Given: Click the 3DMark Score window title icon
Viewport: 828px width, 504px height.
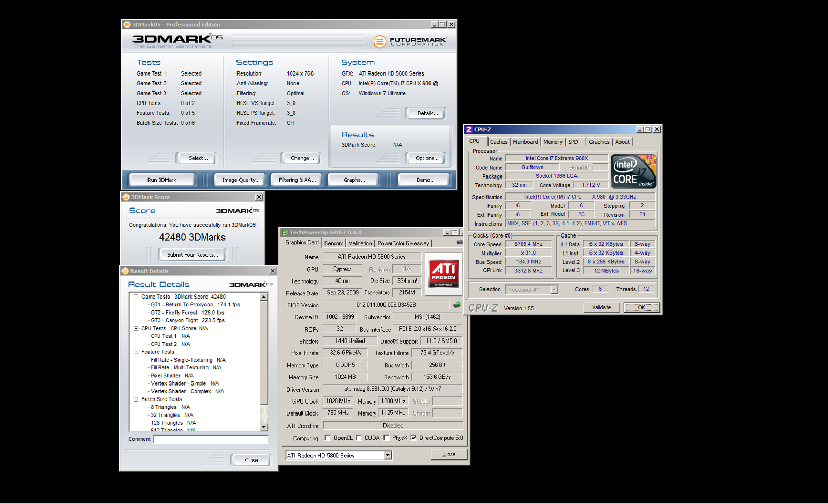Looking at the screenshot, I should point(126,197).
